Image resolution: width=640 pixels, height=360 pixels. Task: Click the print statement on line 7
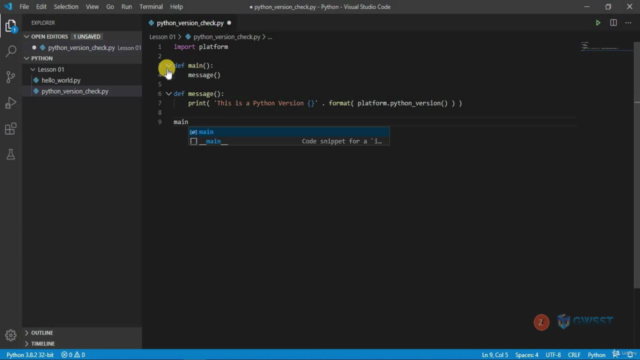pyautogui.click(x=325, y=103)
